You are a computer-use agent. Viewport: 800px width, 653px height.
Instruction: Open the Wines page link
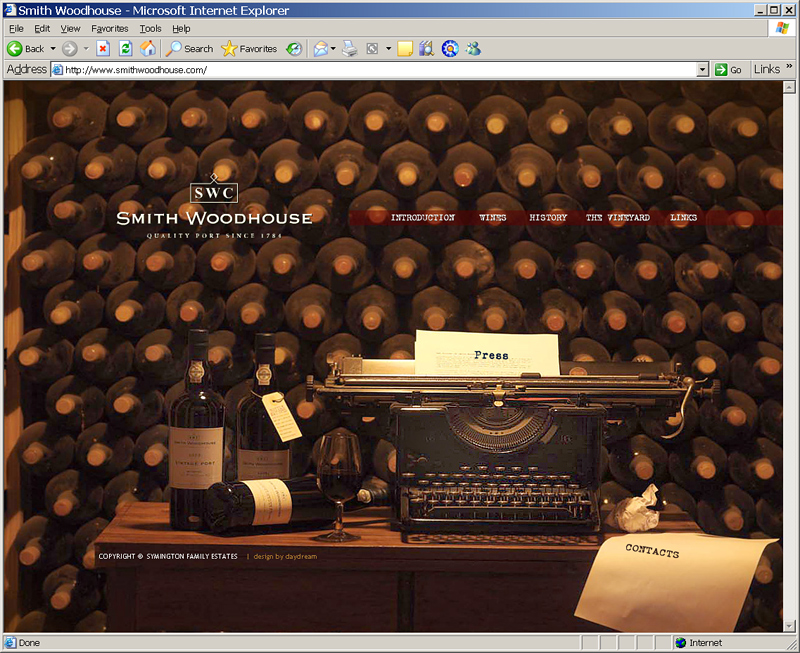coord(493,218)
